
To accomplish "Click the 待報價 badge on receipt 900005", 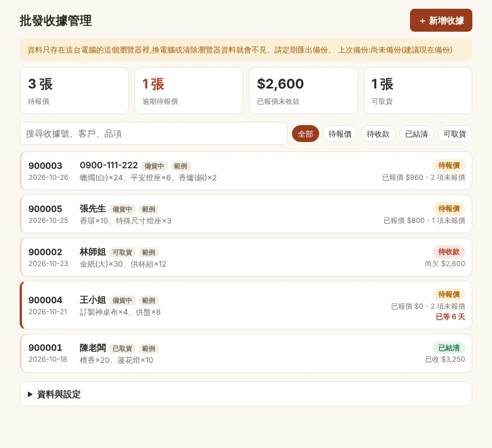I will pos(449,209).
